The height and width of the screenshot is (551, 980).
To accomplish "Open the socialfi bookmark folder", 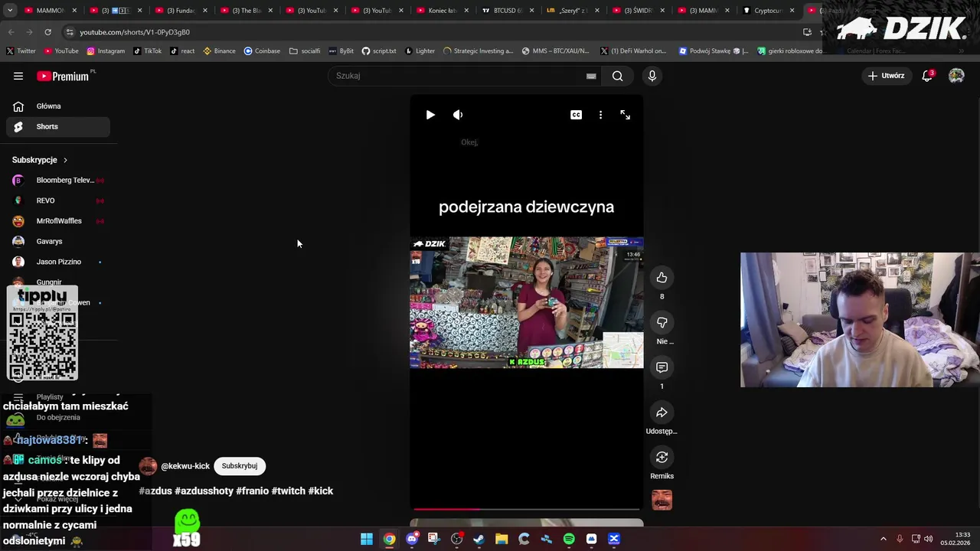I will tap(305, 51).
